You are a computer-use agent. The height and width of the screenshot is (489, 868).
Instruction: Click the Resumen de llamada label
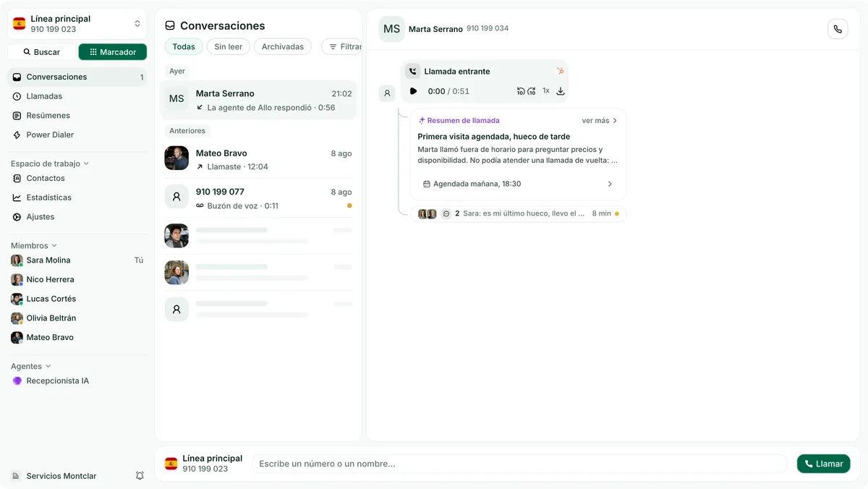click(x=459, y=121)
